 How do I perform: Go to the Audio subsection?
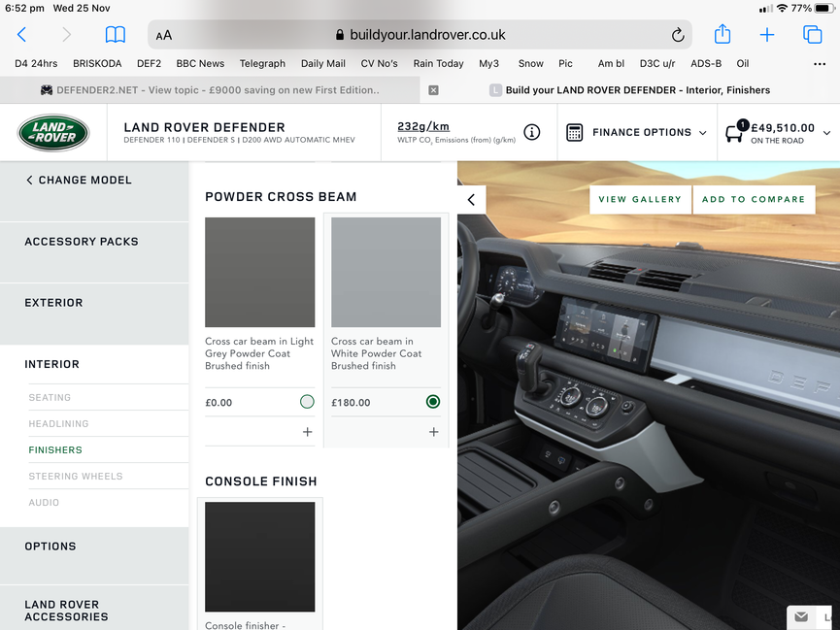44,503
